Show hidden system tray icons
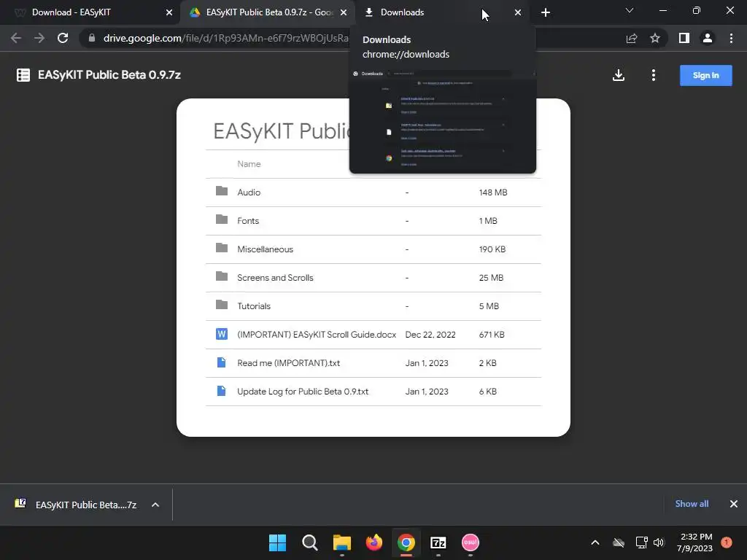This screenshot has height=560, width=747. (x=595, y=542)
